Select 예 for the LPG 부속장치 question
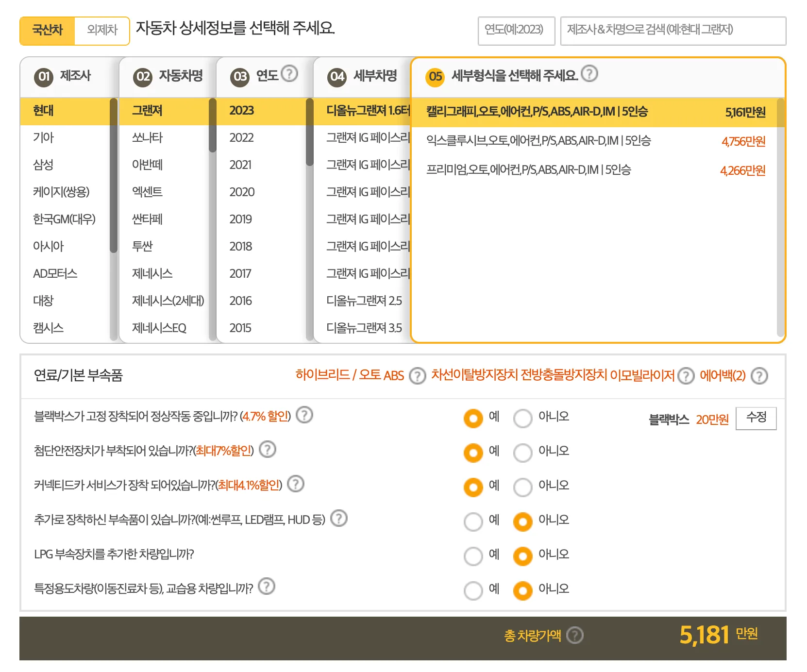807x672 pixels. [x=473, y=556]
